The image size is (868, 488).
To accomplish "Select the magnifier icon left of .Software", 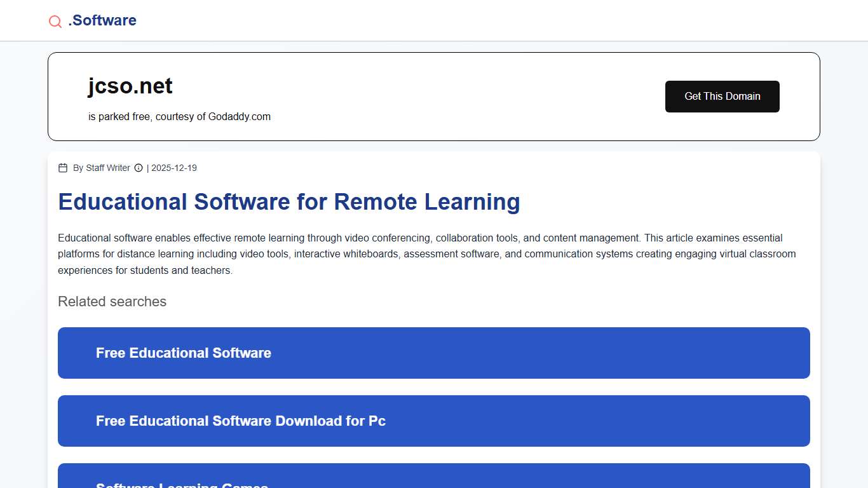I will (55, 21).
